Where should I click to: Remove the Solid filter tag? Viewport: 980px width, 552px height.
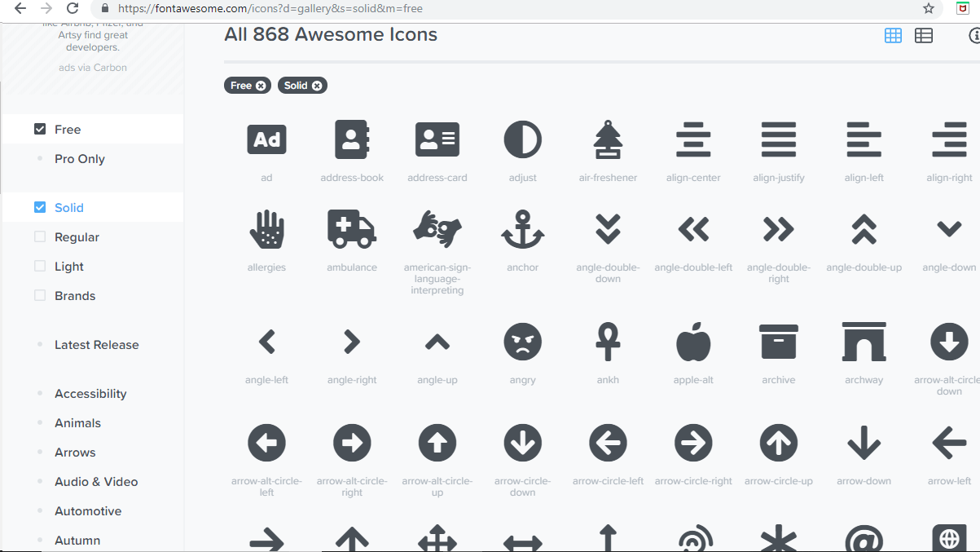tap(317, 85)
